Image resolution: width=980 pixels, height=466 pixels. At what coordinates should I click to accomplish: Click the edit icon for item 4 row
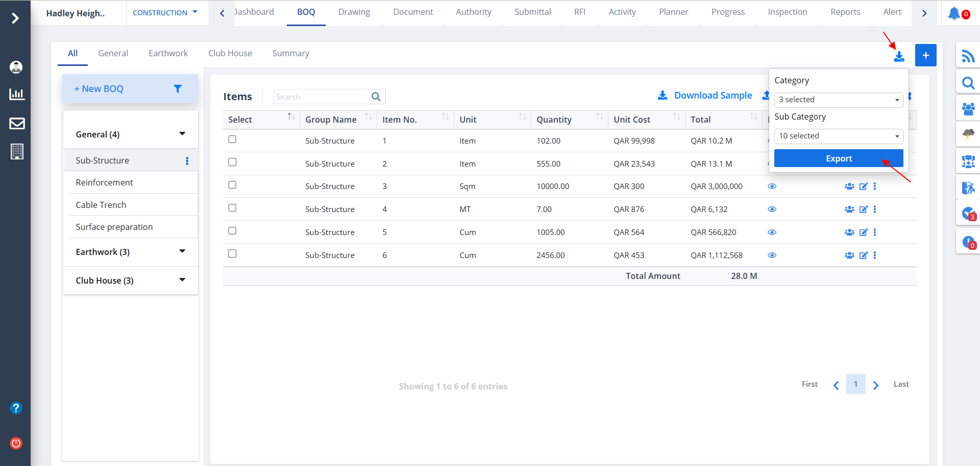pyautogui.click(x=863, y=209)
